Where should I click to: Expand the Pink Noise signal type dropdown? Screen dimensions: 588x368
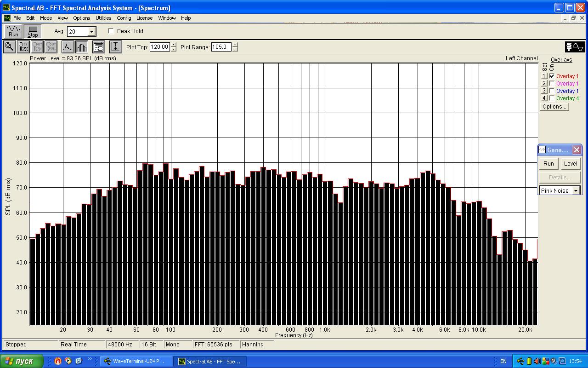coord(575,190)
